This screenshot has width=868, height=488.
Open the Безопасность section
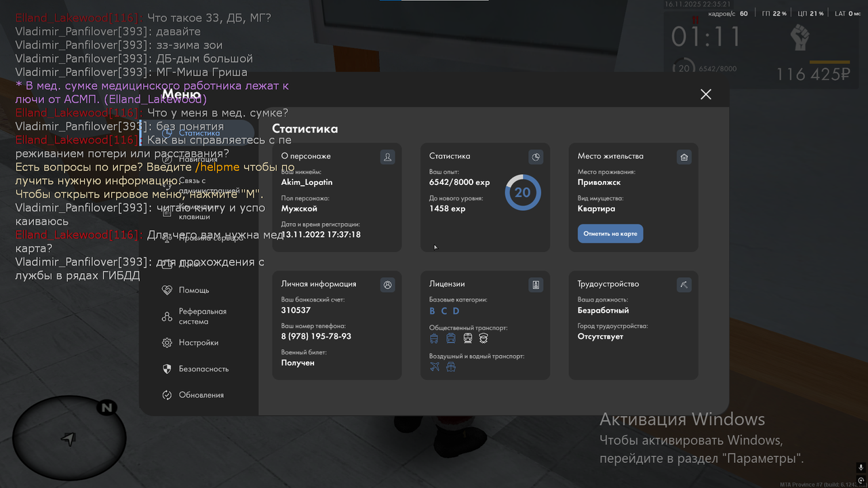point(203,369)
